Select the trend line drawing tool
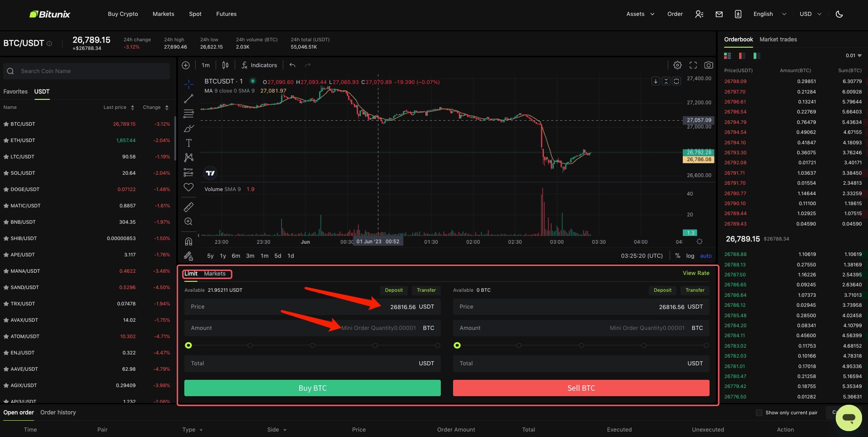This screenshot has width=868, height=437. tap(189, 99)
